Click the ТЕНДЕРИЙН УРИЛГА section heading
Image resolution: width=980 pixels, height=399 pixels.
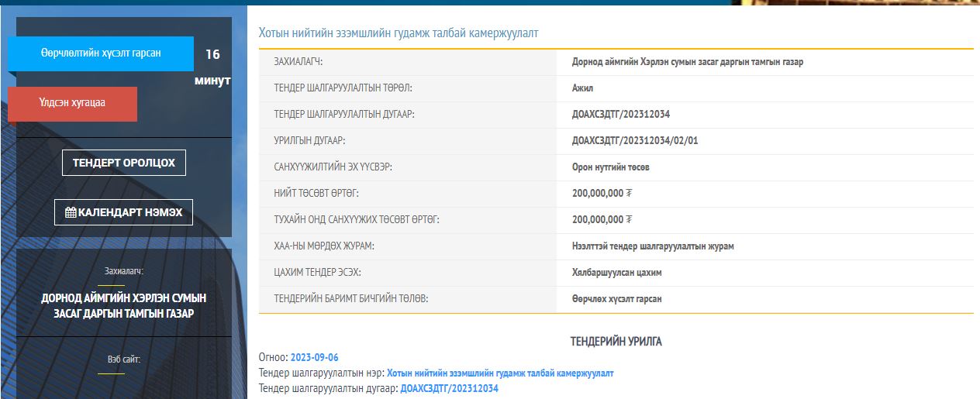click(x=616, y=342)
